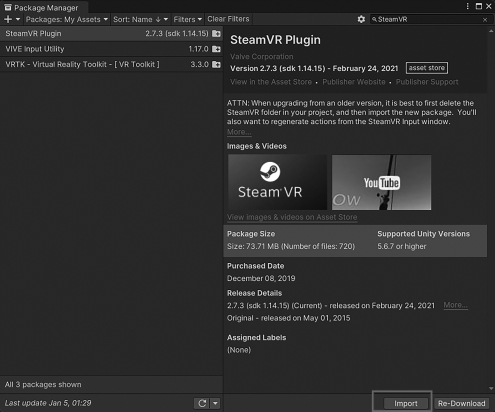
Task: Click the December 08, 2019 purchased date
Action: click(x=261, y=278)
